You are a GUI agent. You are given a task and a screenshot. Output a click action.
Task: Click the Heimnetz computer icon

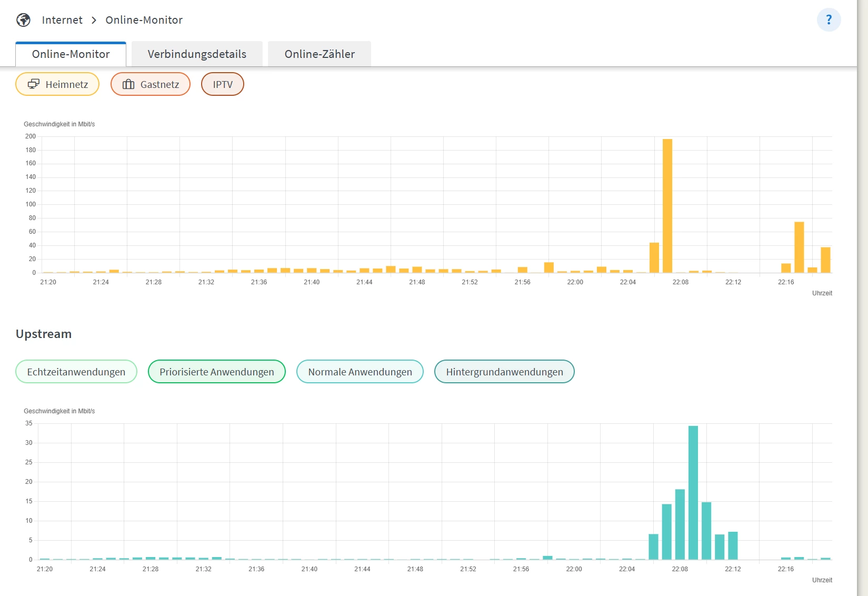pyautogui.click(x=34, y=84)
